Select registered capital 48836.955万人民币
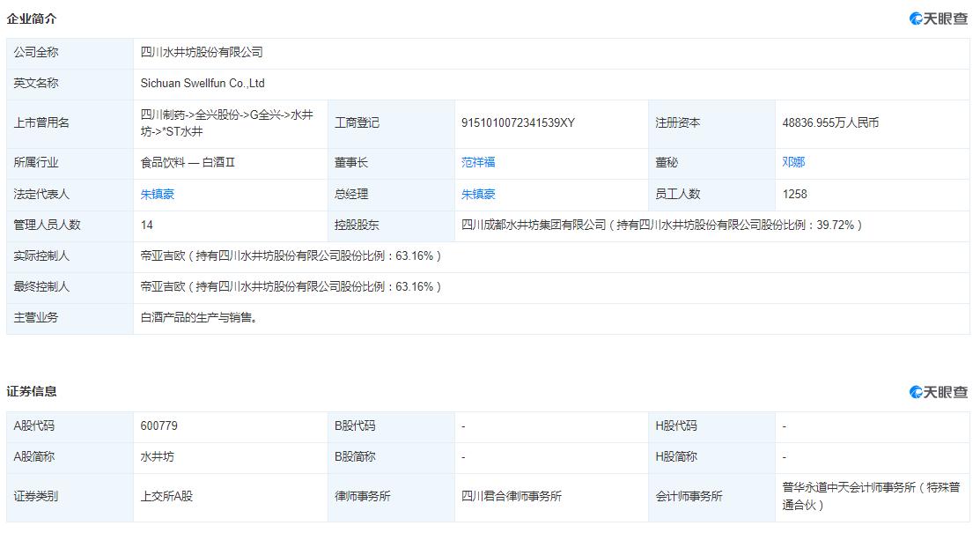 tap(830, 123)
